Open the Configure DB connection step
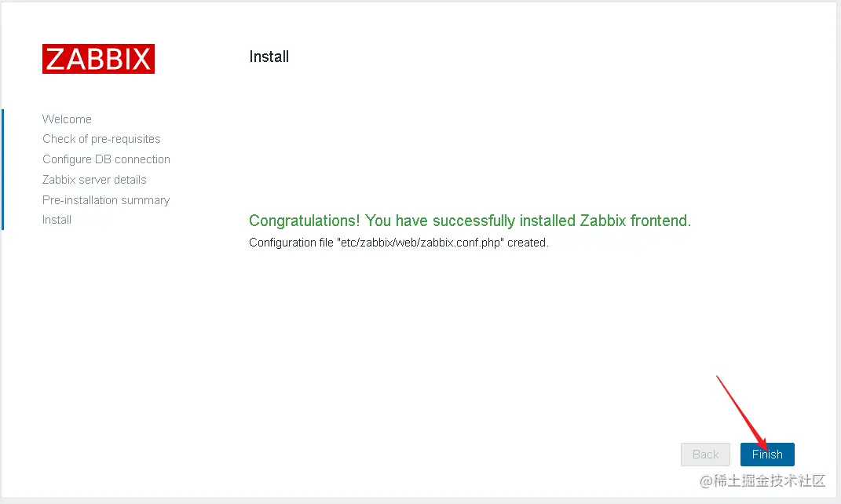This screenshot has width=841, height=504. 106,159
